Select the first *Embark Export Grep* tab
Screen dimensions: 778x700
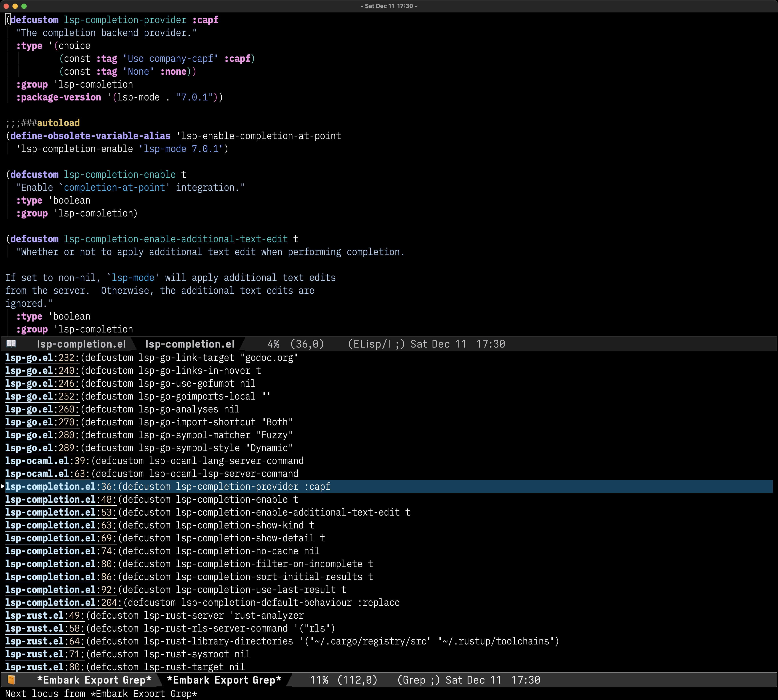pyautogui.click(x=94, y=680)
